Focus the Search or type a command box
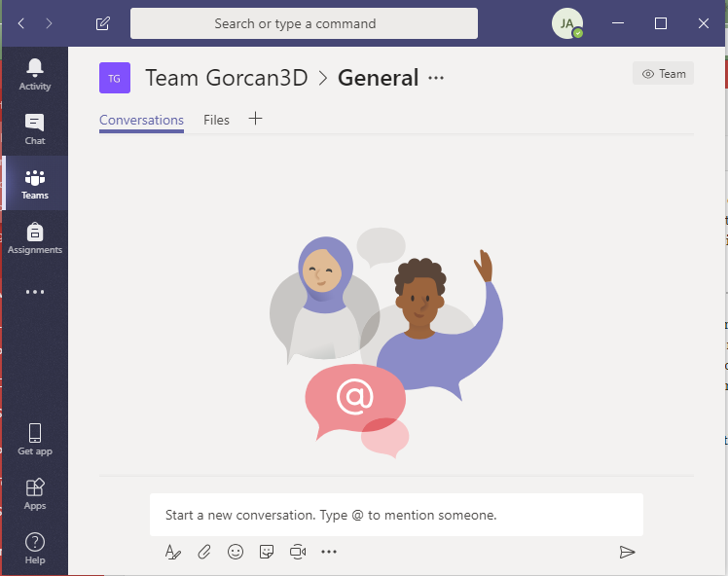 [x=304, y=23]
